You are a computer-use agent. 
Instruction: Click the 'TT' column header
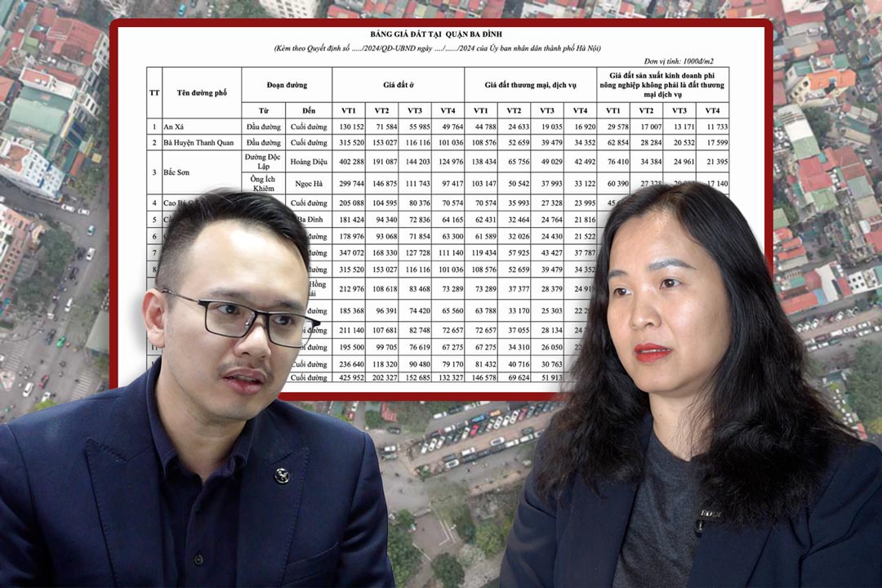[154, 93]
